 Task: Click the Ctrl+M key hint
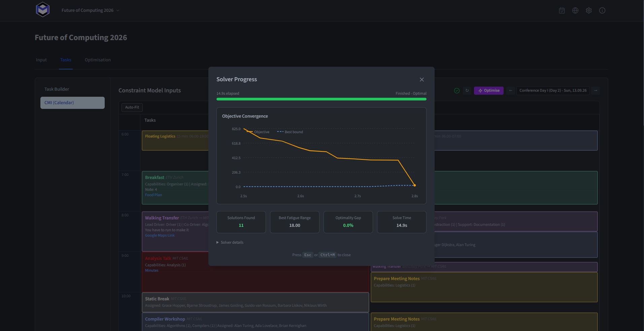(x=328, y=255)
